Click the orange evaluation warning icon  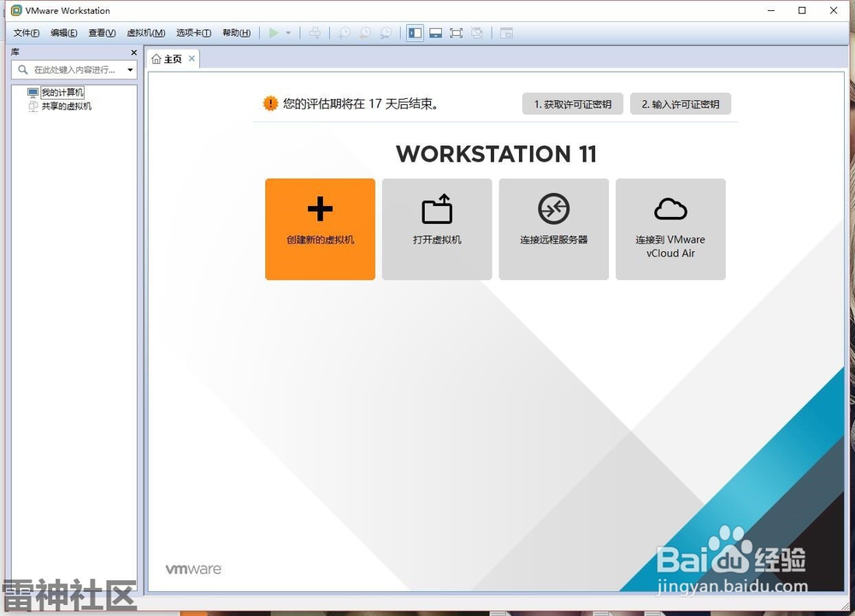click(x=270, y=103)
